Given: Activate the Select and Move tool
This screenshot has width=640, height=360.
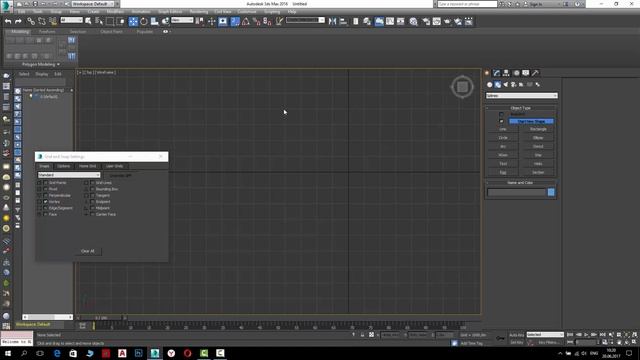Looking at the screenshot, I should [x=133, y=21].
